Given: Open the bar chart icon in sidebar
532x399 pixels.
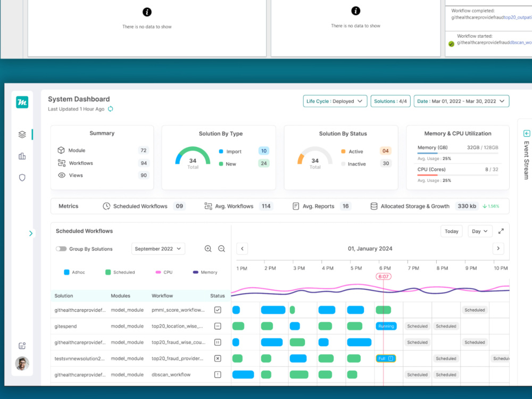Looking at the screenshot, I should (22, 156).
